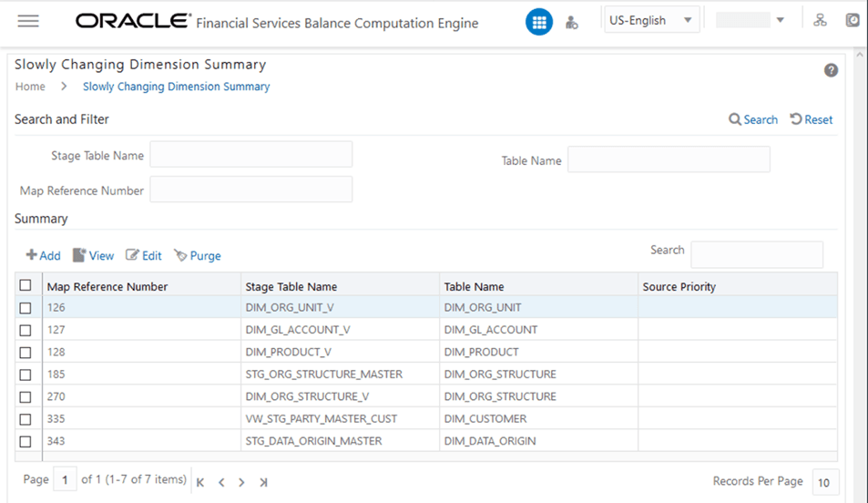This screenshot has height=503, width=868.
Task: Select the DIM_ORG_STRUCTURE_V cell
Action: point(341,396)
